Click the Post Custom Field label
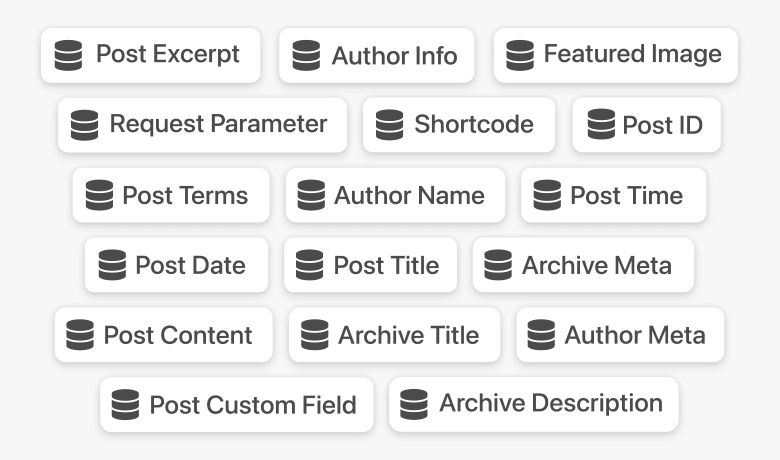Screen dimensions: 780x460 pos(253,405)
